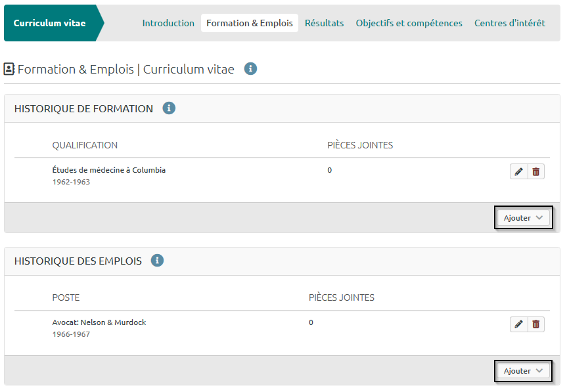Edit the Avocat: Nelson & Murdock entry

tap(519, 324)
